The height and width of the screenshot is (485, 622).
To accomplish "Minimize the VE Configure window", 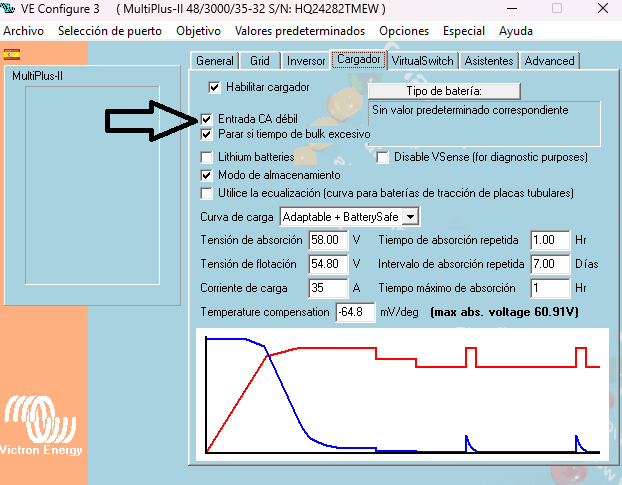I will point(512,8).
